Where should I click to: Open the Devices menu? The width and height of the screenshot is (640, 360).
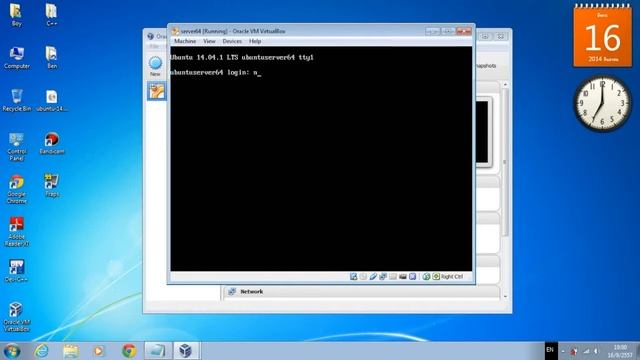tap(232, 41)
